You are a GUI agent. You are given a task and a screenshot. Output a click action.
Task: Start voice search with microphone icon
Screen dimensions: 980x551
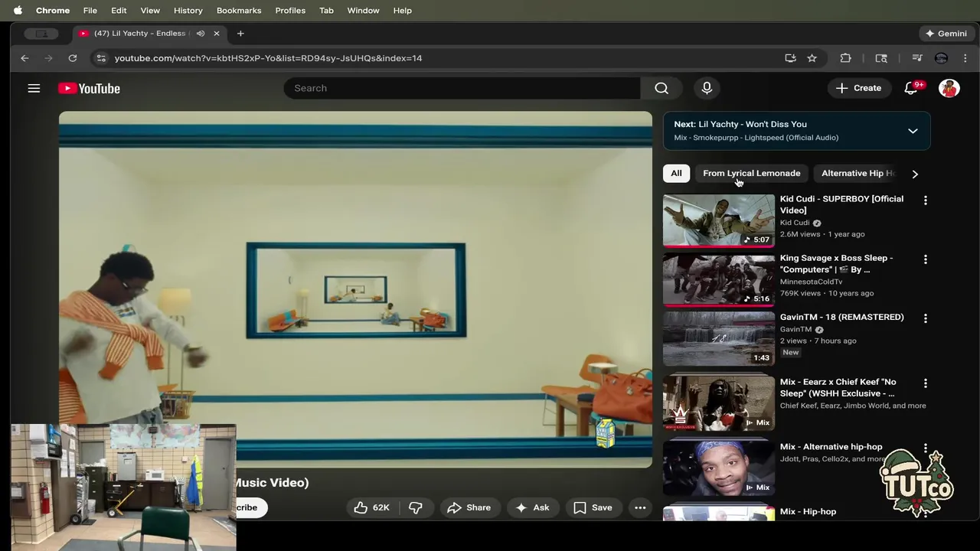707,88
